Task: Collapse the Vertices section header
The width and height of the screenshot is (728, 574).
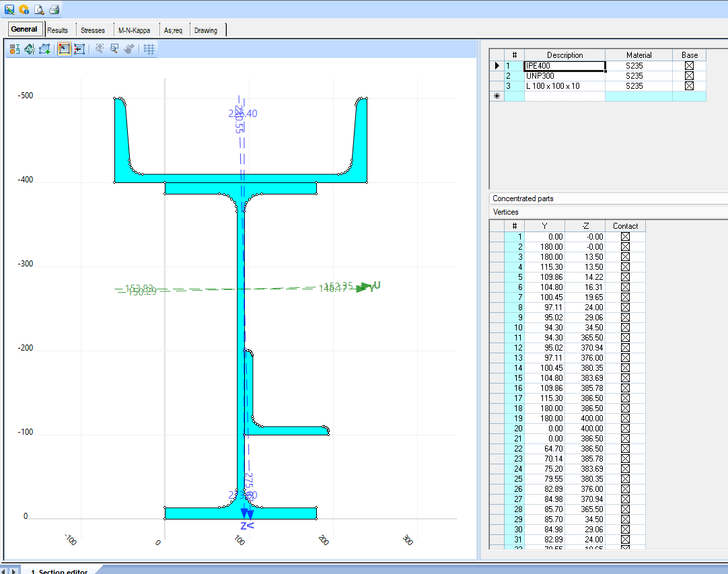Action: 608,212
